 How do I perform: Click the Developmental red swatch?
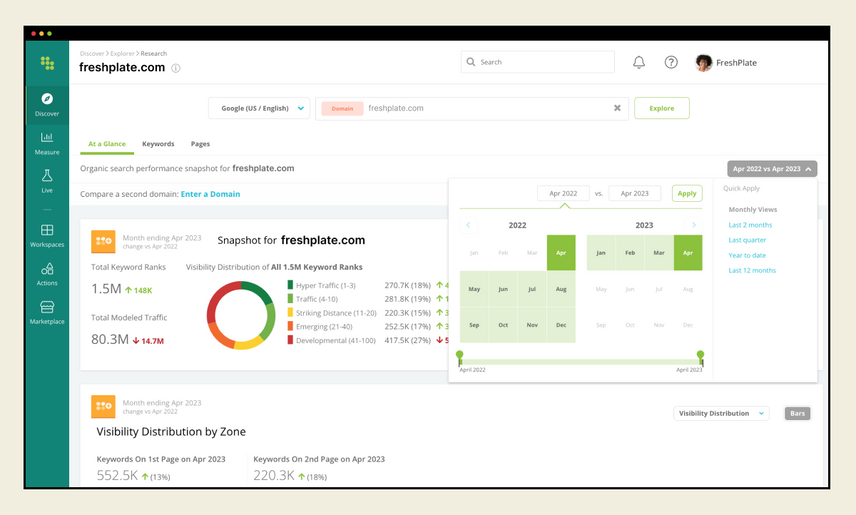(x=290, y=340)
